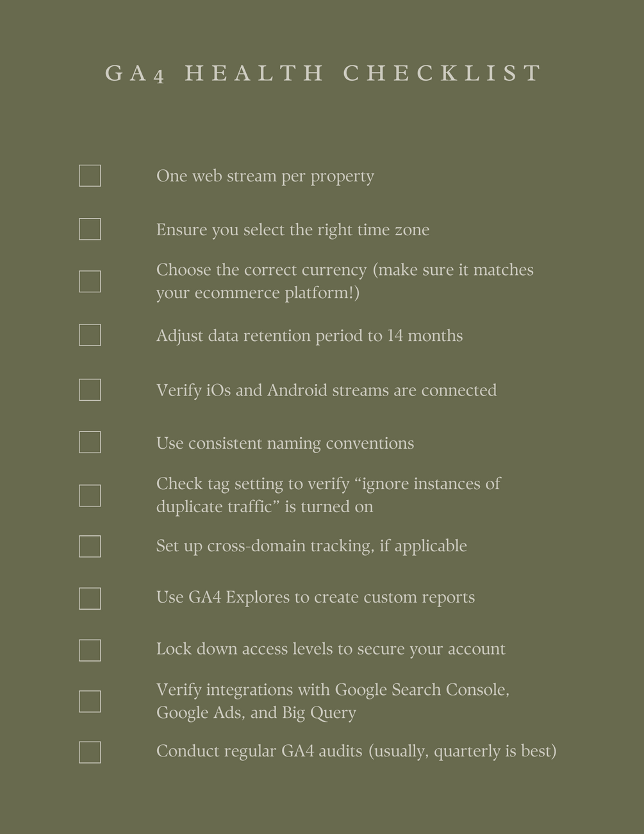644x834 pixels.
Task: Tick the iOS and Android streams checkbox
Action: coord(90,390)
